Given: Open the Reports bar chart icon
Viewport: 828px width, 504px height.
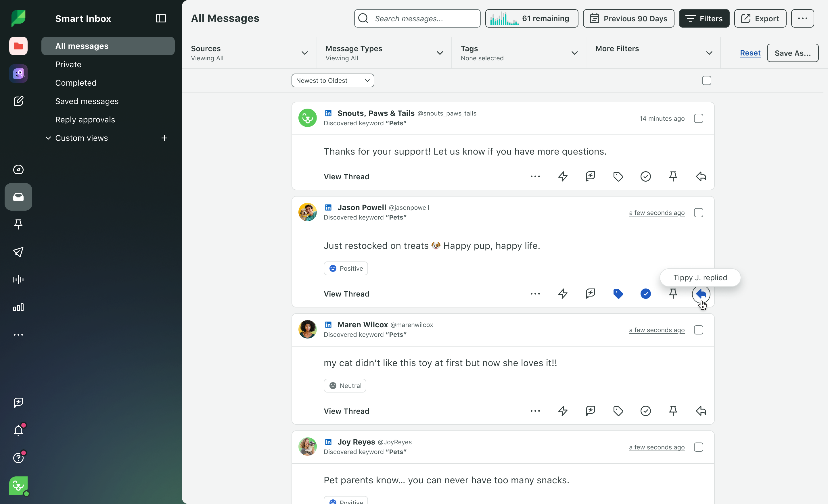Looking at the screenshot, I should (x=18, y=307).
